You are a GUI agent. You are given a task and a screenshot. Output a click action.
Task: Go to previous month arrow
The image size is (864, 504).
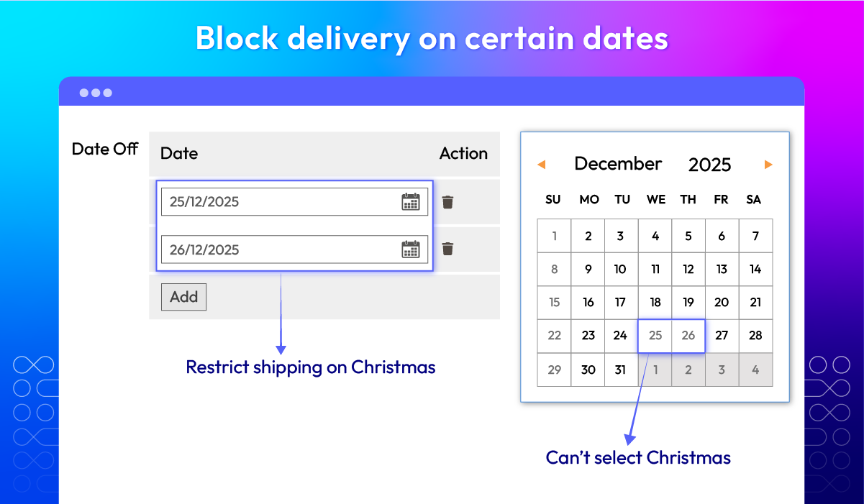coord(542,165)
